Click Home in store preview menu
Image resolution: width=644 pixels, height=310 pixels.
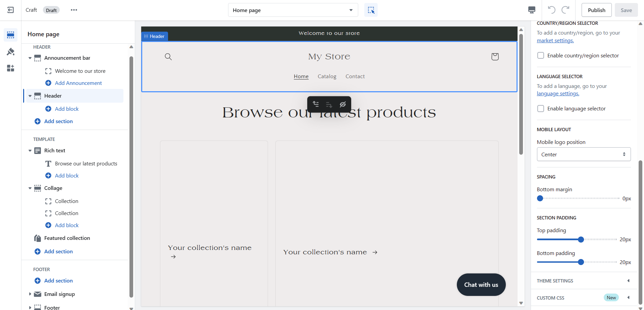pos(301,76)
